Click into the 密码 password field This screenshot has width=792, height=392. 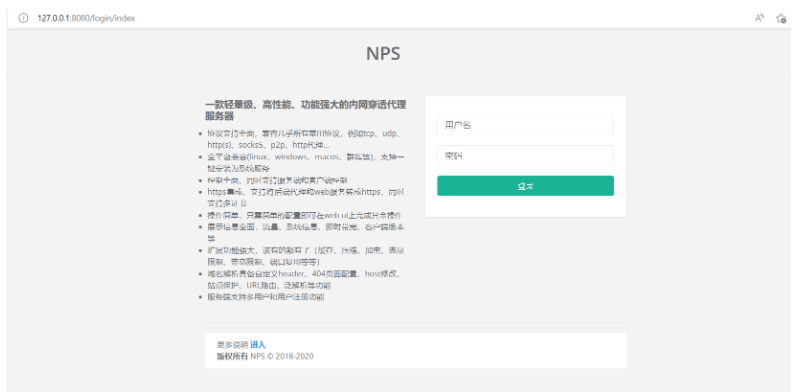525,156
